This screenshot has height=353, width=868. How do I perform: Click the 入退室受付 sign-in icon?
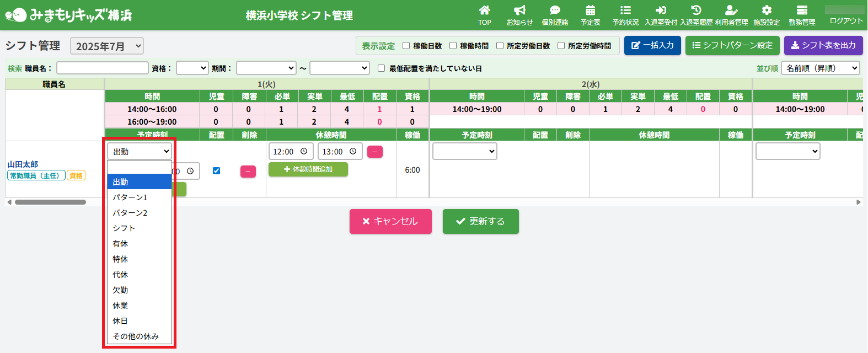pos(661,10)
